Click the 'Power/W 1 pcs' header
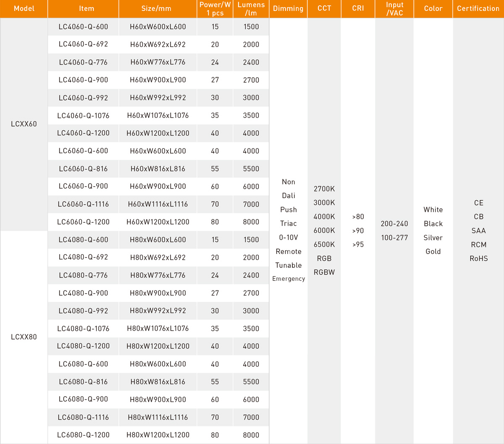The height and width of the screenshot is (444, 504). tap(215, 9)
